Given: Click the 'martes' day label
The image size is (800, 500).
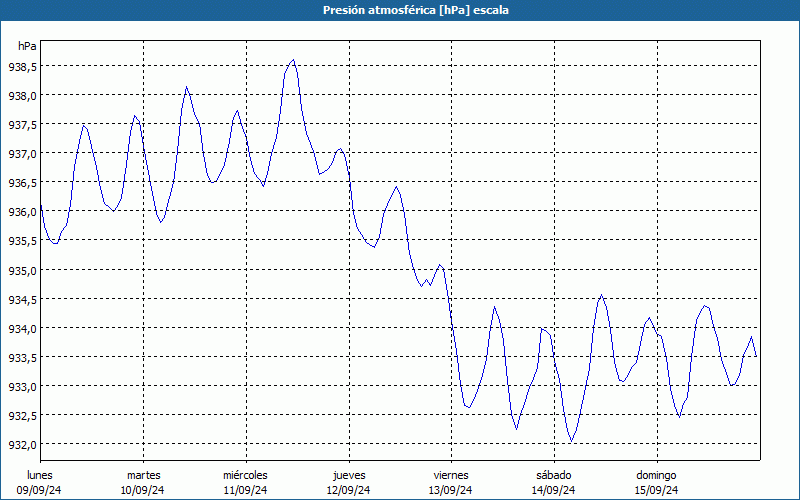Looking at the screenshot, I should (x=143, y=475).
